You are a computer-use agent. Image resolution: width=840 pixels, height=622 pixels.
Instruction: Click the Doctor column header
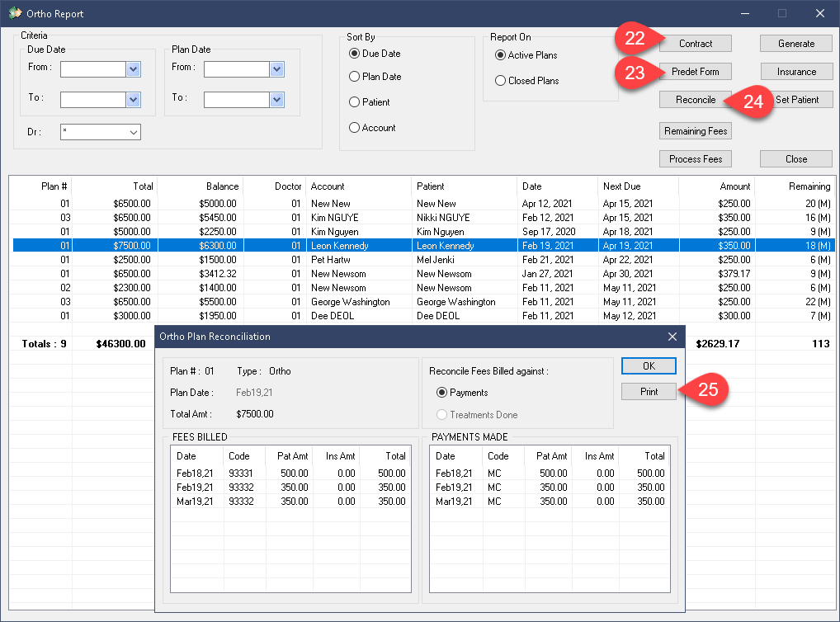tap(275, 186)
